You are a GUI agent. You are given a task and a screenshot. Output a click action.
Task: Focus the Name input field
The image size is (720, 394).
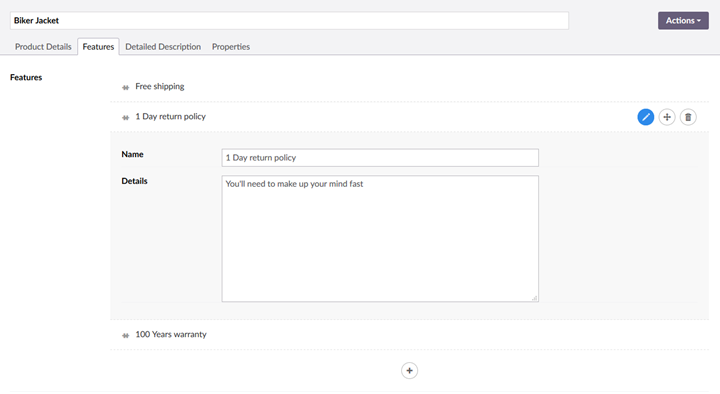tap(380, 158)
